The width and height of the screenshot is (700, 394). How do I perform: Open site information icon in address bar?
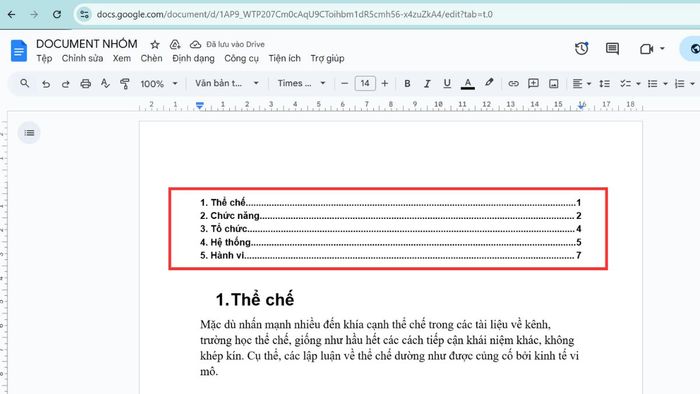pyautogui.click(x=84, y=14)
